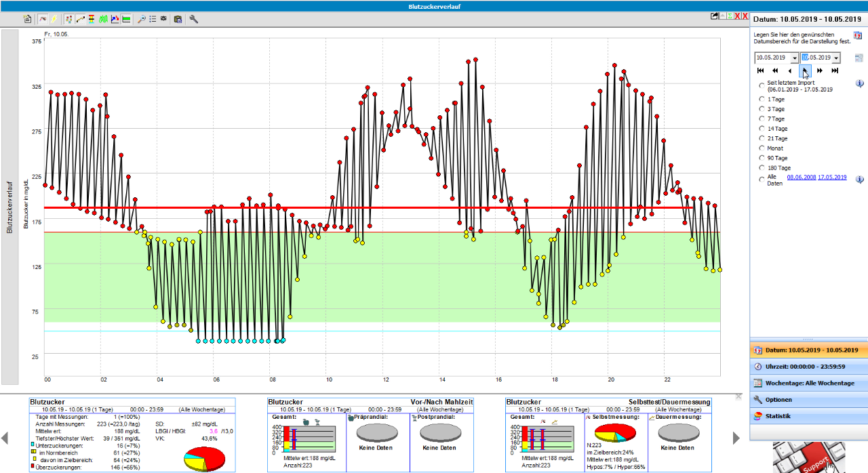Click the Support button image
This screenshot has height=473, width=868.
coord(808,457)
